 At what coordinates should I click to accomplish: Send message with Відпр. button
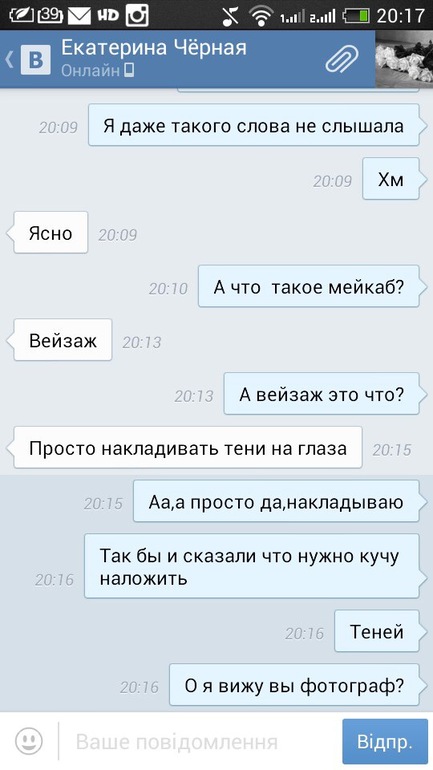(x=385, y=742)
